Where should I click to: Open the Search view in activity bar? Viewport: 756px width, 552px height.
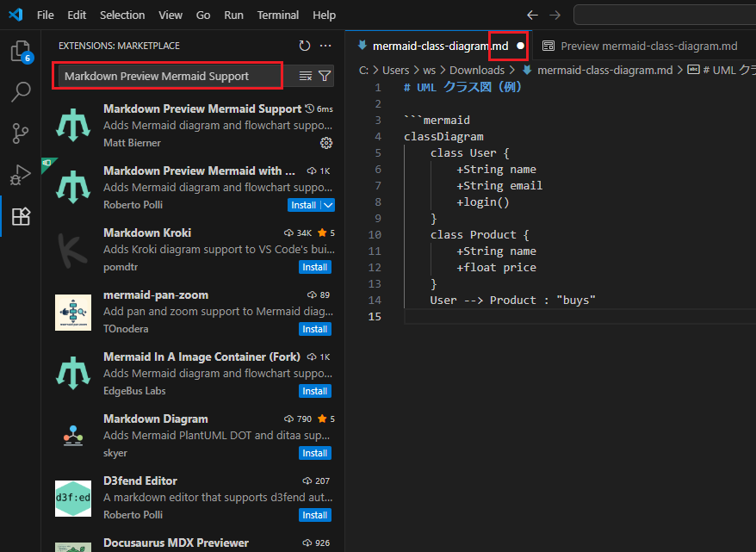coord(21,91)
